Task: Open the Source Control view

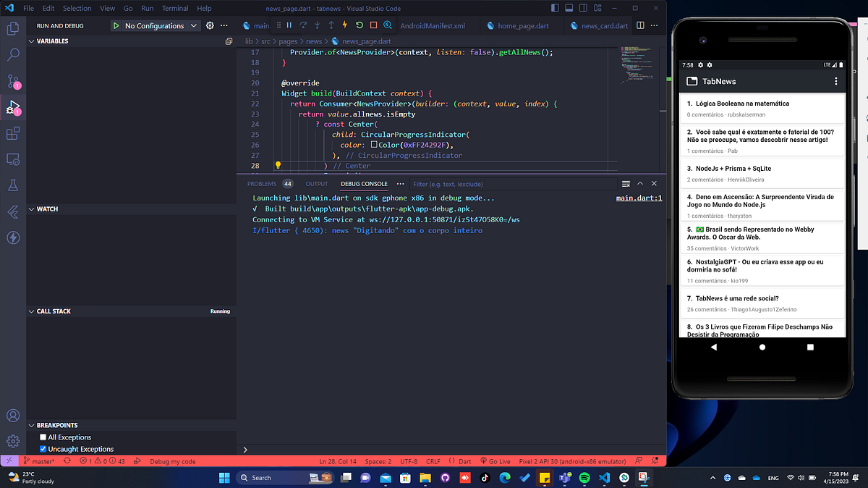Action: (x=12, y=81)
